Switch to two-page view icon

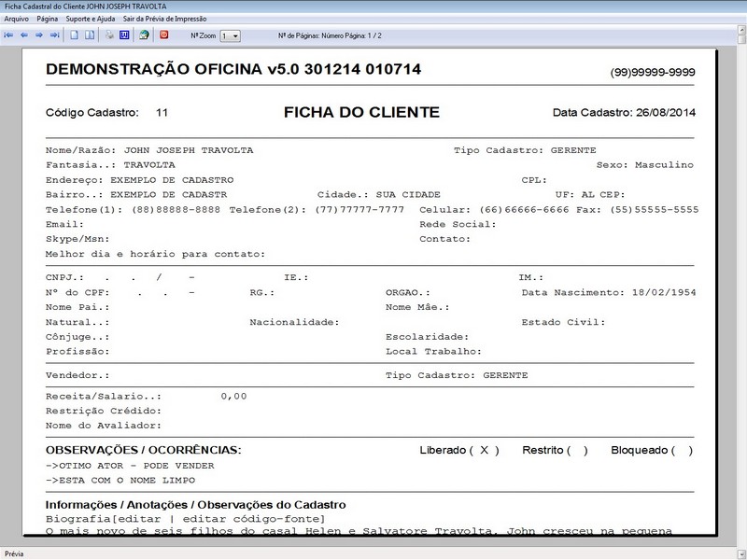point(90,35)
